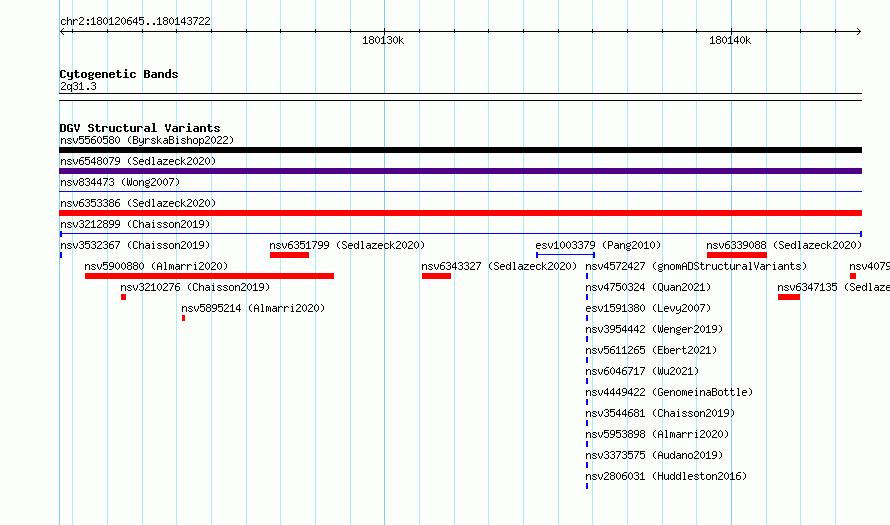Viewport: 890px width, 525px height.
Task: Select red bar under nsv6351799
Action: click(x=289, y=255)
